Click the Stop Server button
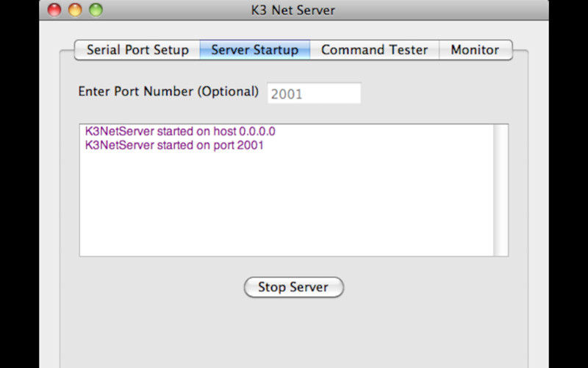588x368 pixels. coord(293,287)
